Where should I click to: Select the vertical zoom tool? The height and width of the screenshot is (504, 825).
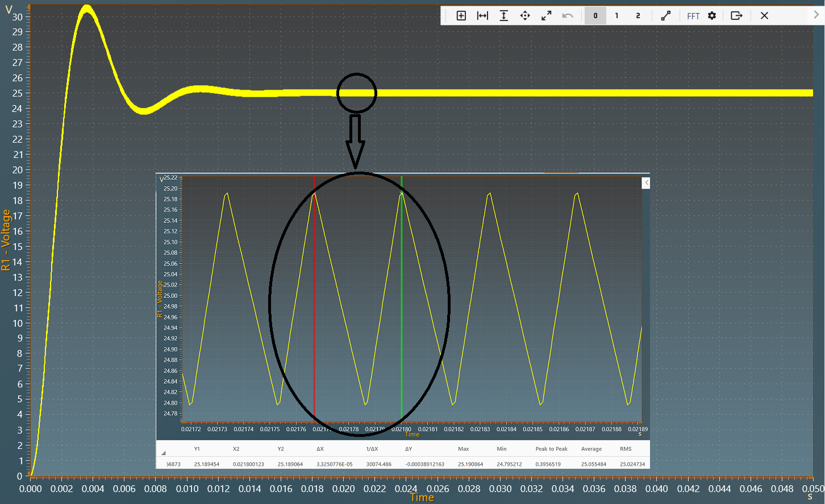click(503, 16)
